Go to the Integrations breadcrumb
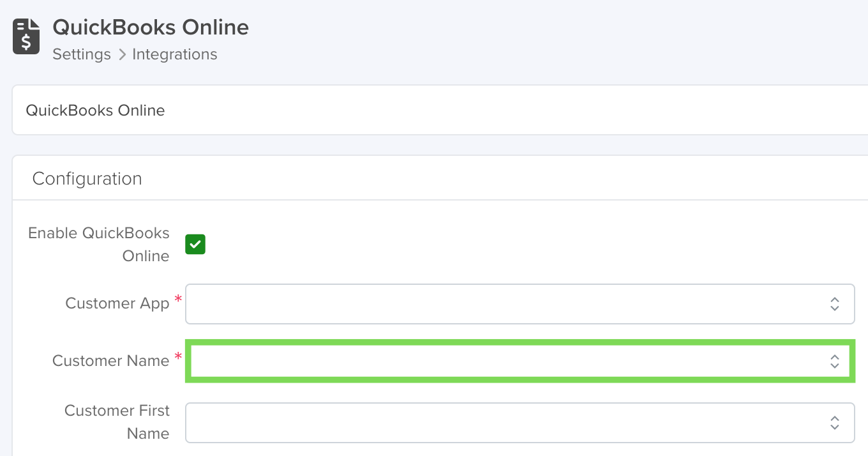Image resolution: width=868 pixels, height=456 pixels. pyautogui.click(x=174, y=55)
